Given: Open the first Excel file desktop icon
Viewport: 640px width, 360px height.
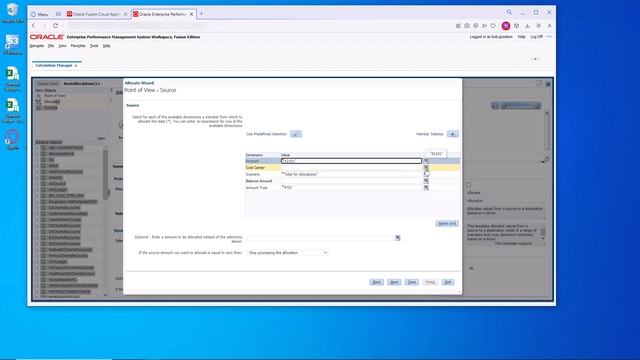Looking at the screenshot, I should click(x=13, y=80).
